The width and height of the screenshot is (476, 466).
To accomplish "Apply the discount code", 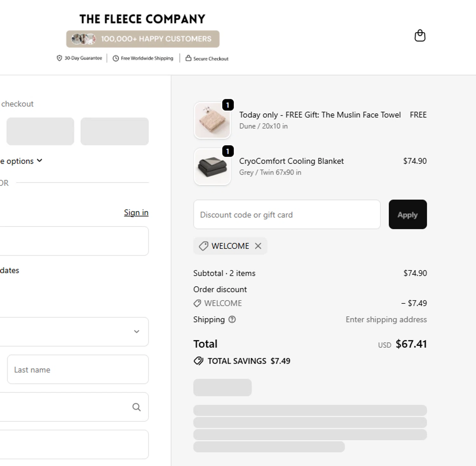I will click(408, 214).
